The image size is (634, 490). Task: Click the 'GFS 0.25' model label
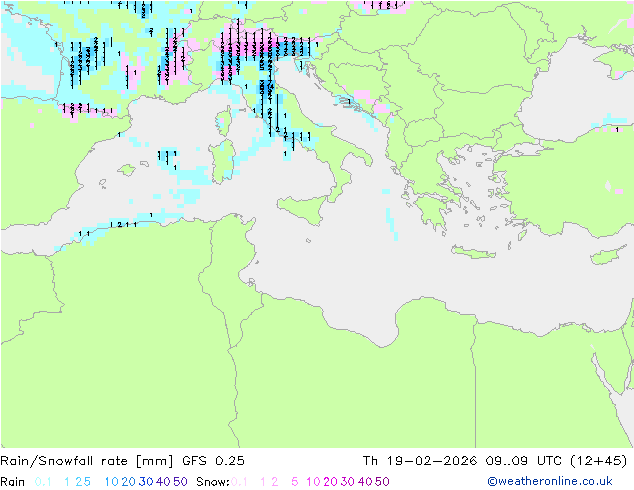(213, 461)
